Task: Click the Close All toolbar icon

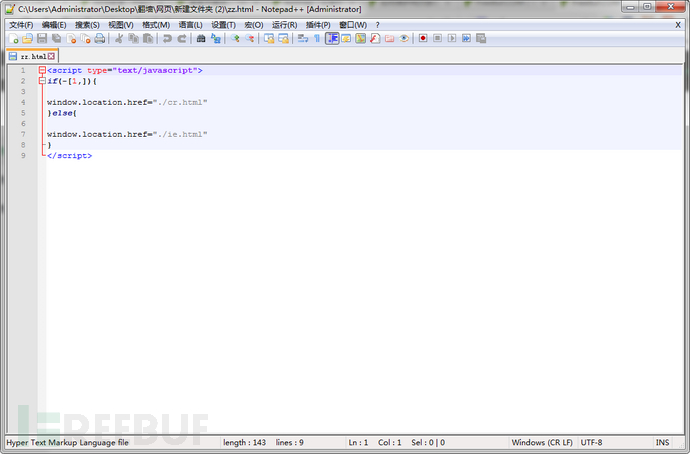Action: click(x=85, y=39)
